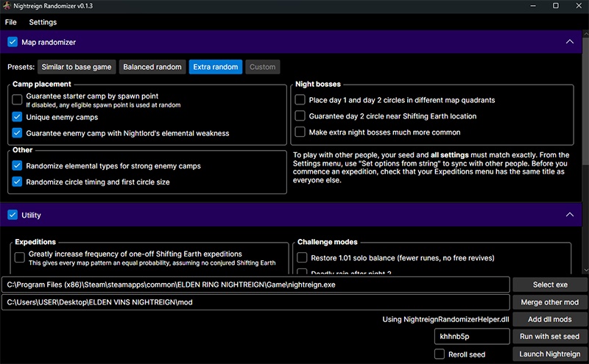Click the scrollbar up arrow
This screenshot has height=364, width=589.
coord(585,34)
